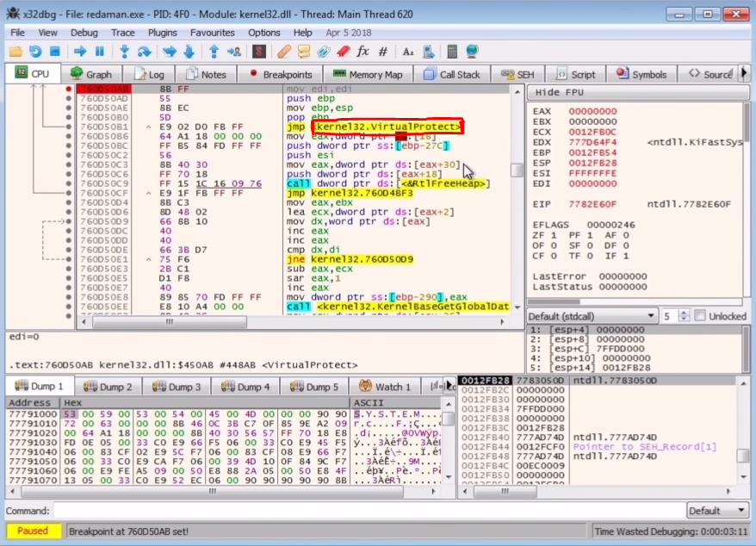The width and height of the screenshot is (756, 546).
Task: Open Patches with the bandage icon
Action: coord(284,51)
